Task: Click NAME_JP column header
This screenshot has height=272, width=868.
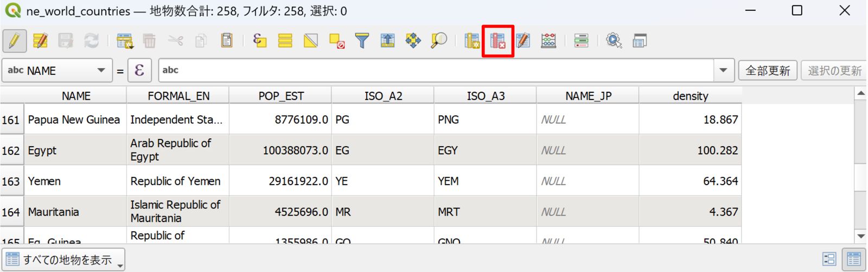Action: coord(589,96)
